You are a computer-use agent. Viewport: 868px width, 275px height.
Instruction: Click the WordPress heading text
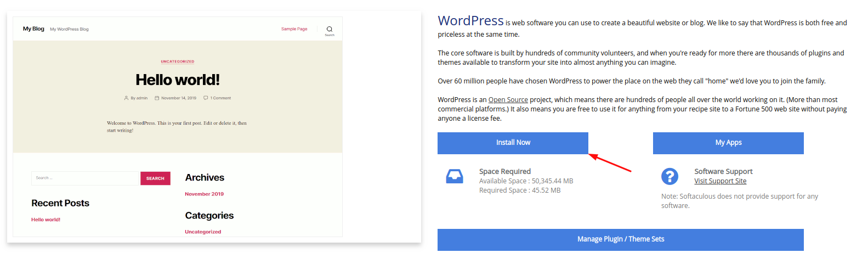[470, 21]
